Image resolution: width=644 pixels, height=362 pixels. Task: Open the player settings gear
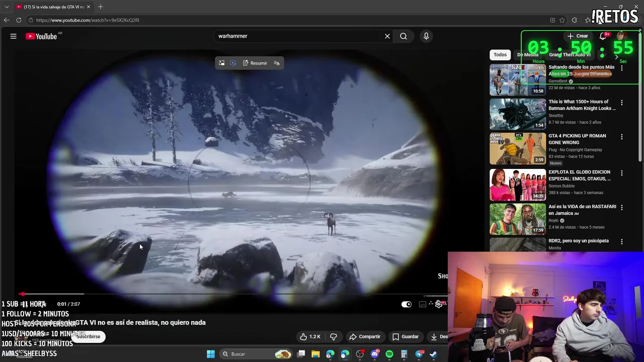click(439, 304)
